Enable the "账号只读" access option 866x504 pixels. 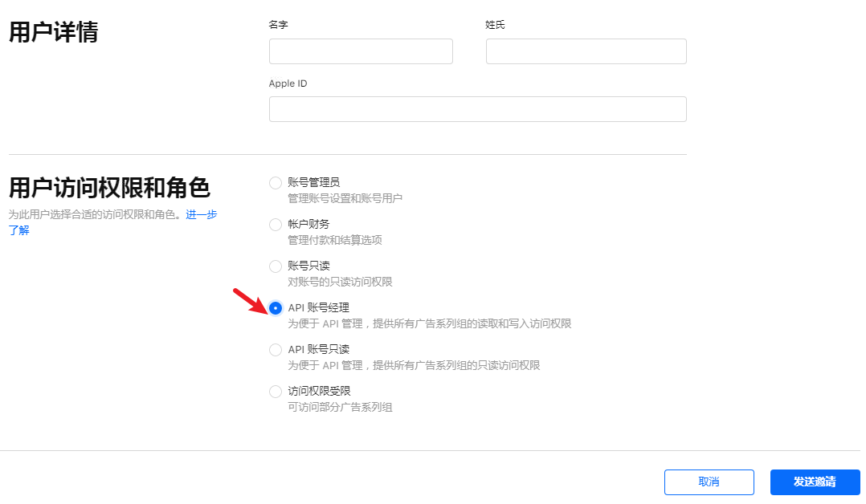click(x=276, y=266)
